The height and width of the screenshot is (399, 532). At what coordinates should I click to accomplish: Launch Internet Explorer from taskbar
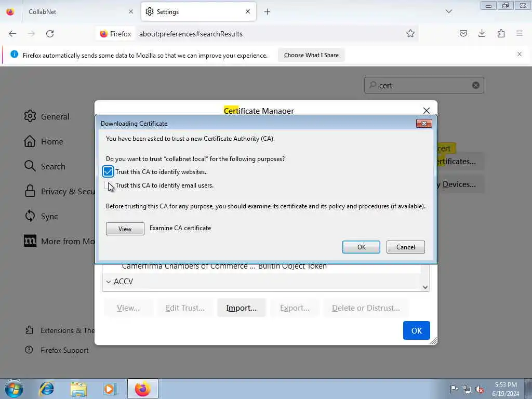(46, 389)
